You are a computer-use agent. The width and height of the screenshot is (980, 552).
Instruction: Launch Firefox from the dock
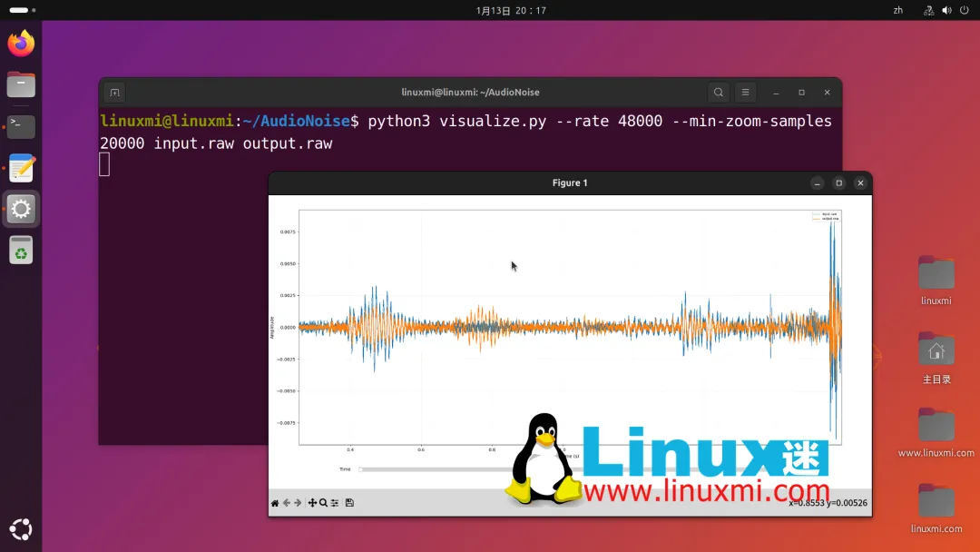[x=21, y=44]
